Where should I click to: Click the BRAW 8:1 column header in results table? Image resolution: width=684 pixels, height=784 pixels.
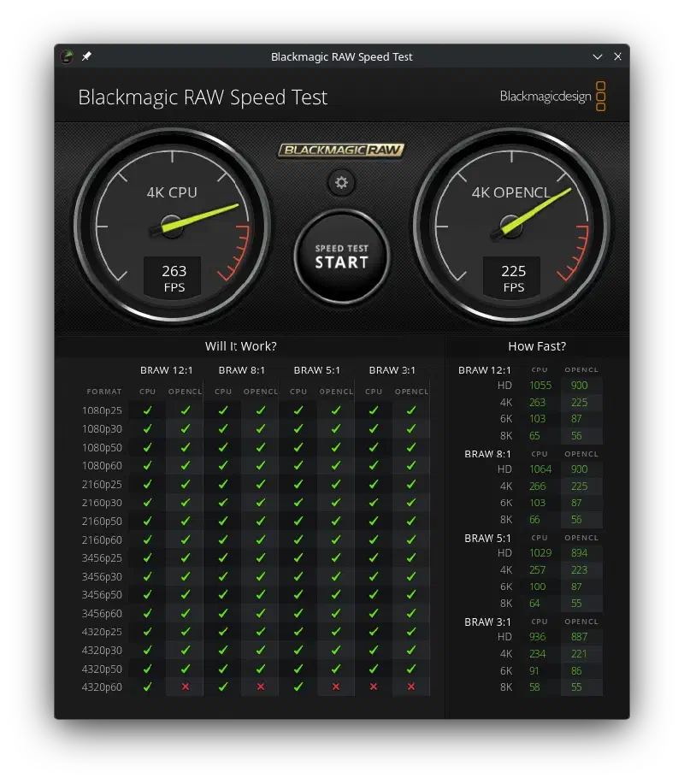tap(241, 370)
